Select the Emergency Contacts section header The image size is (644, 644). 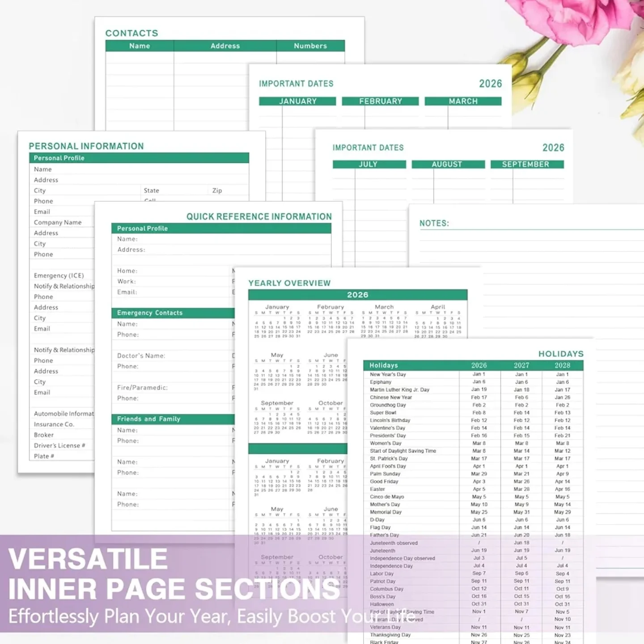[150, 313]
